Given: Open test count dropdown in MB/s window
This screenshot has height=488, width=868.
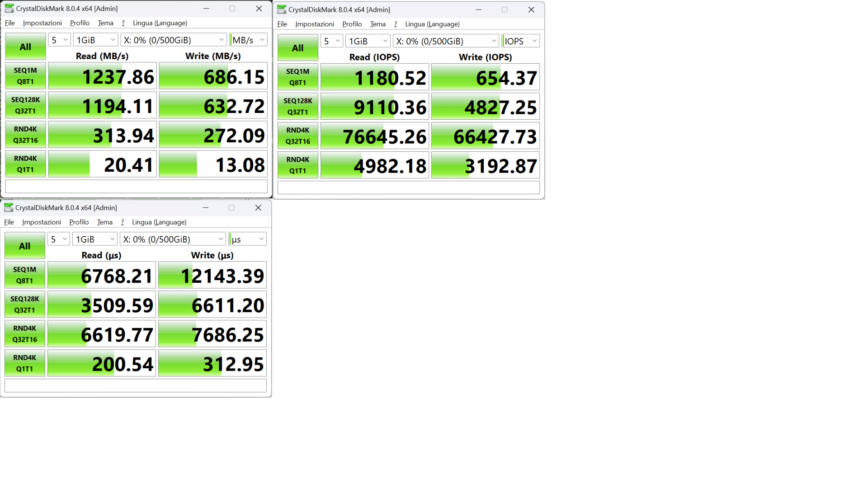Looking at the screenshot, I should (59, 40).
